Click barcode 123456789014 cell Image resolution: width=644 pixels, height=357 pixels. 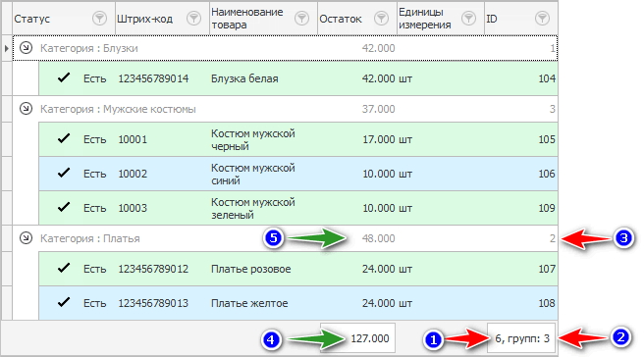pyautogui.click(x=153, y=78)
